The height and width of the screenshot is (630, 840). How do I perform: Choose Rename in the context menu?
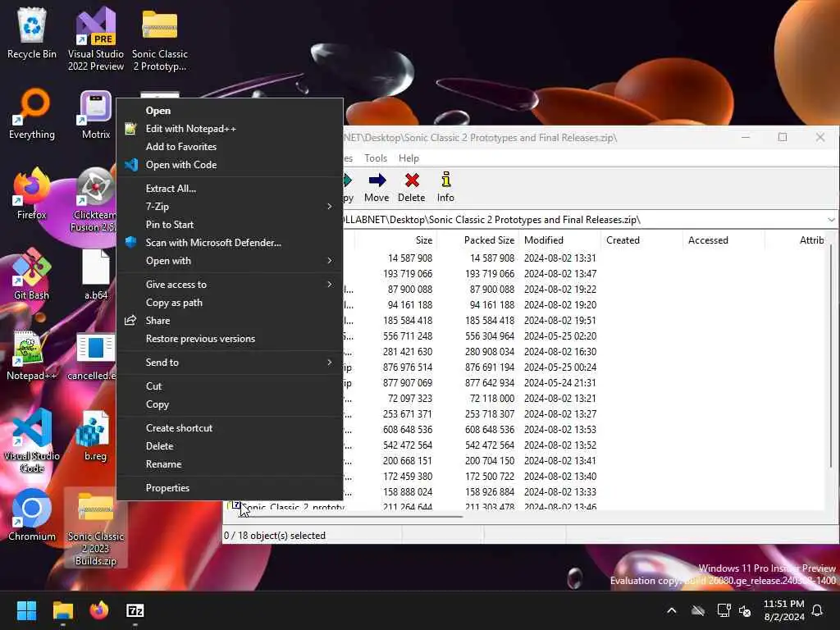click(230, 464)
